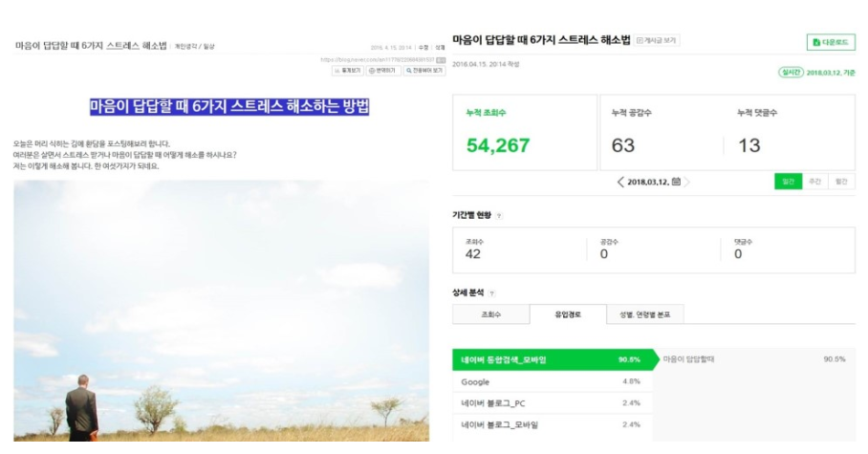
Task: Select the Google referrer row
Action: pos(553,381)
